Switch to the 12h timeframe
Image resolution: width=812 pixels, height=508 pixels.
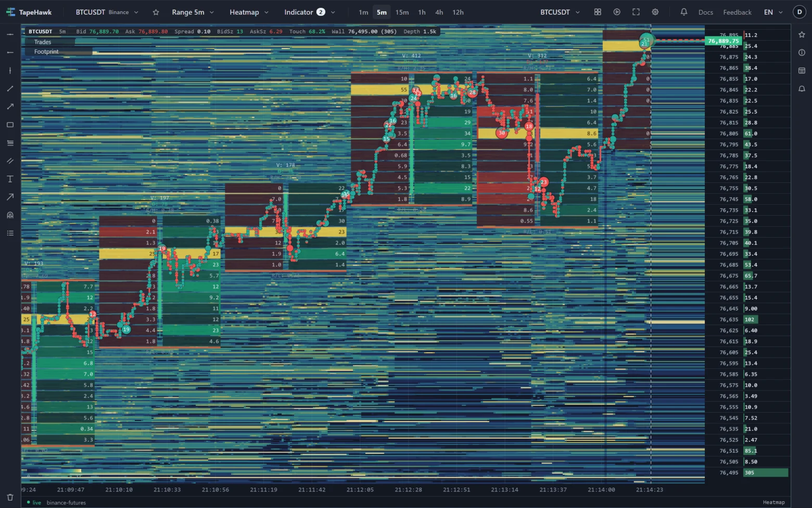458,12
